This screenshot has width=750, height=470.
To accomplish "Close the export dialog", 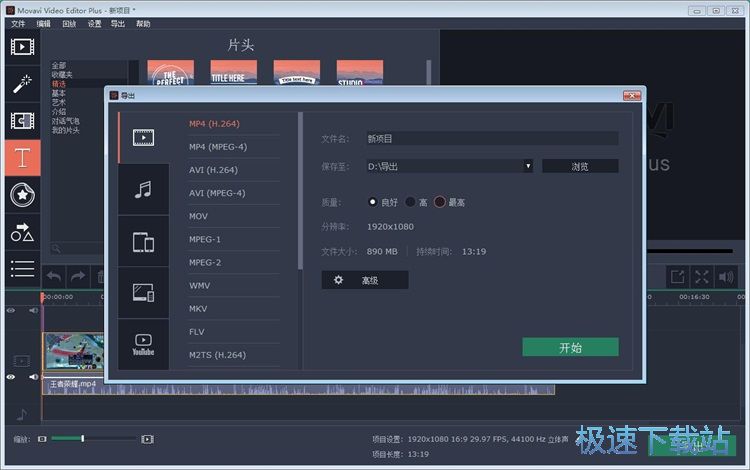I will click(632, 96).
